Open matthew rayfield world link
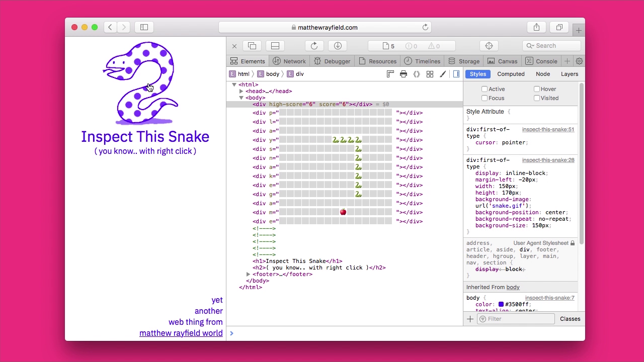644x362 pixels. coord(181,333)
